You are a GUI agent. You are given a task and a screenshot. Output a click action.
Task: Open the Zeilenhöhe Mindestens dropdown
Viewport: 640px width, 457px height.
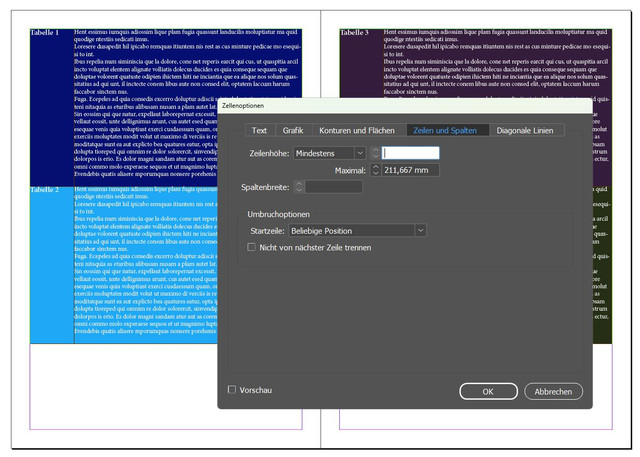point(329,153)
